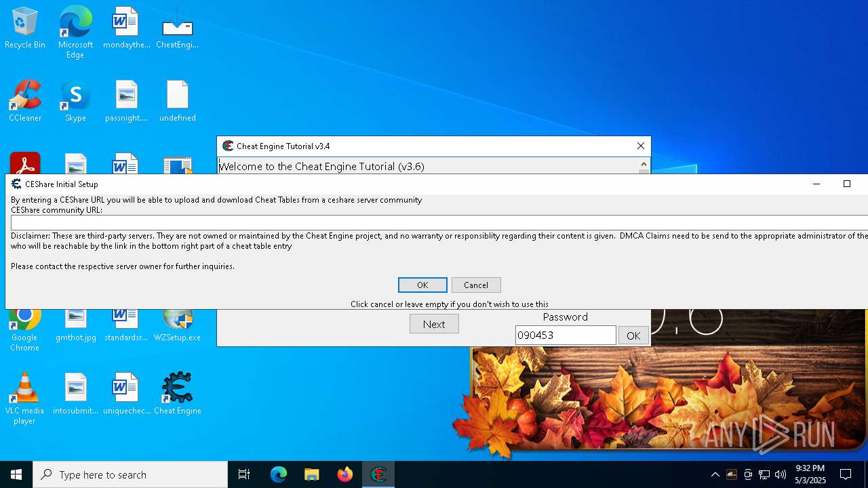Select the passnight image file icon
The width and height of the screenshot is (868, 488).
[x=126, y=101]
